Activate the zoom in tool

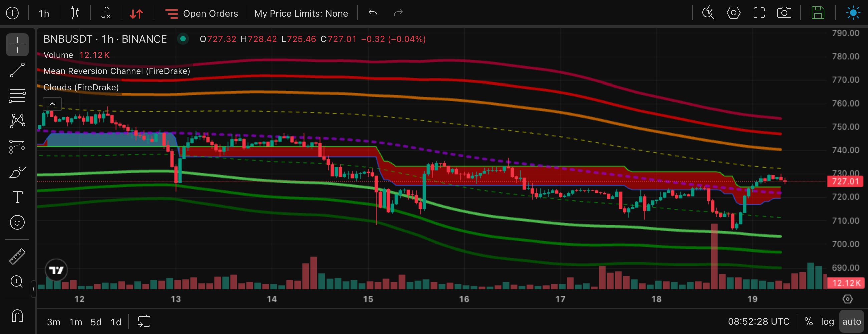17,282
